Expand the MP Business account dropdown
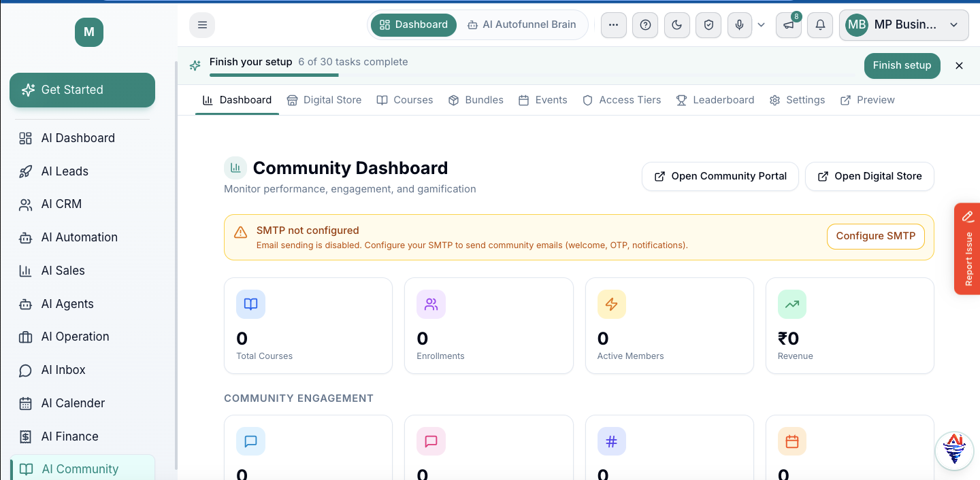Image resolution: width=980 pixels, height=480 pixels. click(x=904, y=25)
